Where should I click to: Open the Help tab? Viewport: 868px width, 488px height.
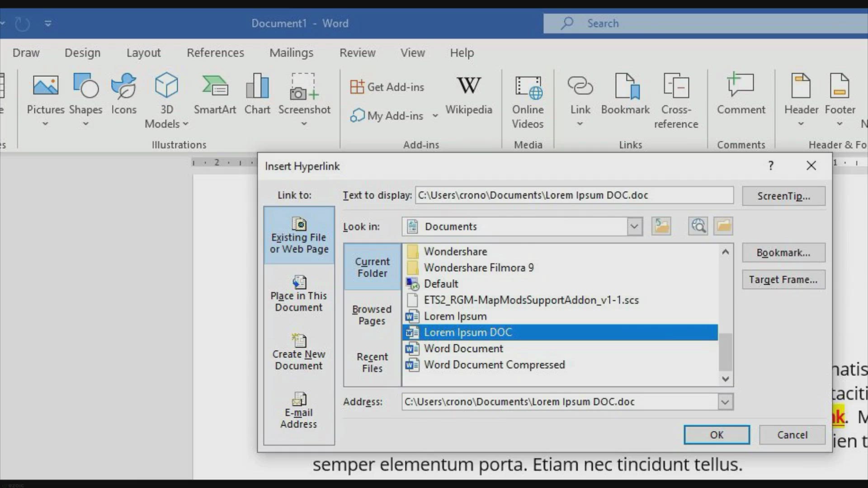pos(462,53)
